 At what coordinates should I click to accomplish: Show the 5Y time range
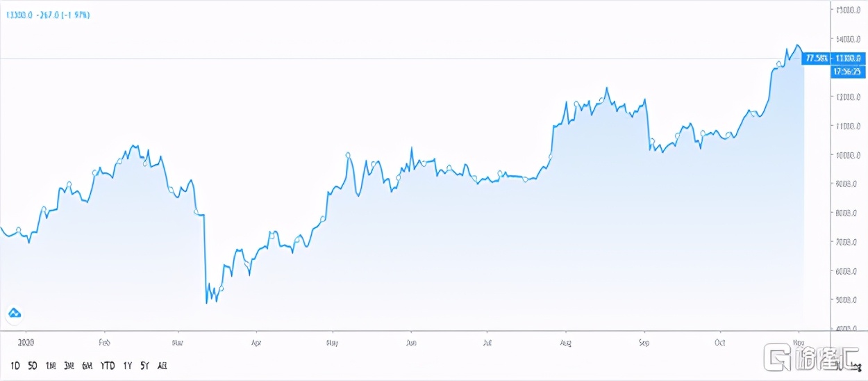point(145,365)
